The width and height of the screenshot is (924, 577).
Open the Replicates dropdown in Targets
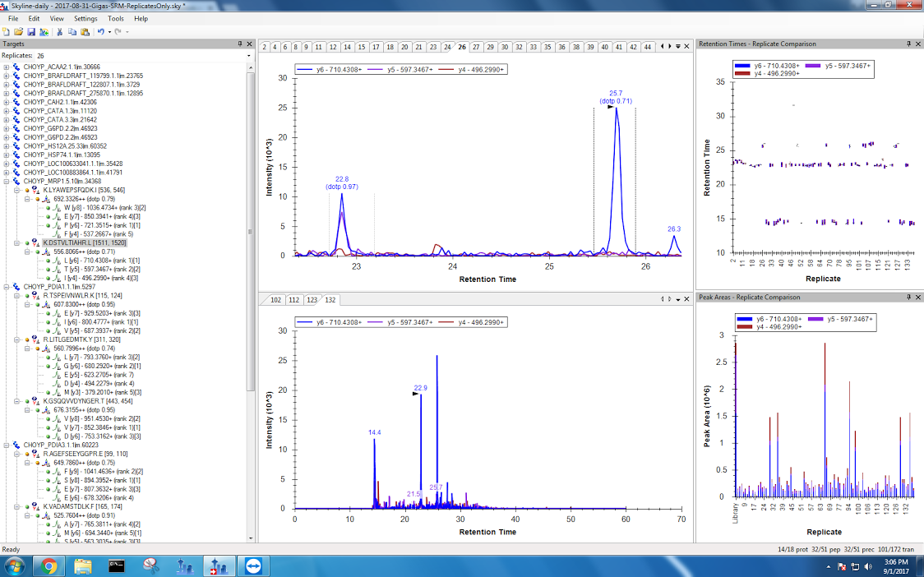[123, 55]
